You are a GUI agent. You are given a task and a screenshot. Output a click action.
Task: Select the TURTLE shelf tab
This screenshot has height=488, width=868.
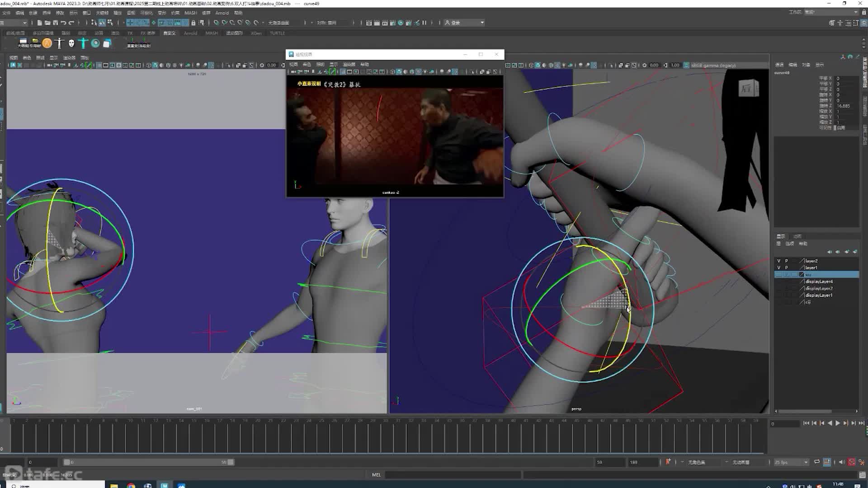coord(277,33)
